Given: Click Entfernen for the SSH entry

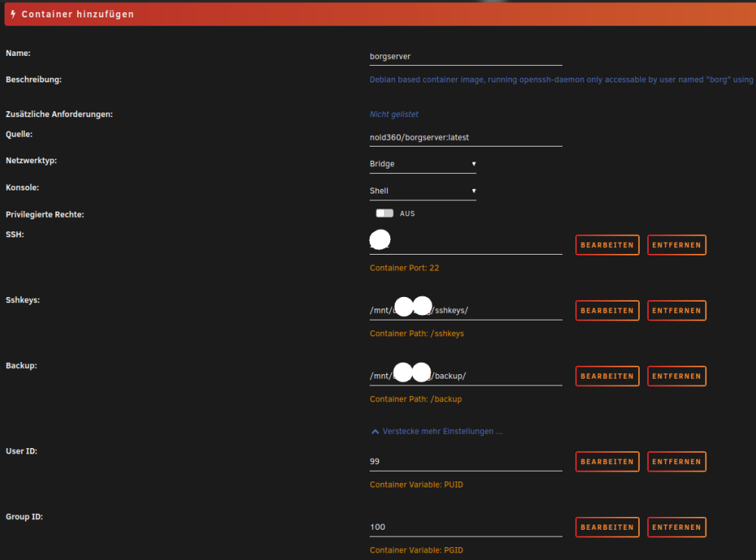Looking at the screenshot, I should point(677,245).
